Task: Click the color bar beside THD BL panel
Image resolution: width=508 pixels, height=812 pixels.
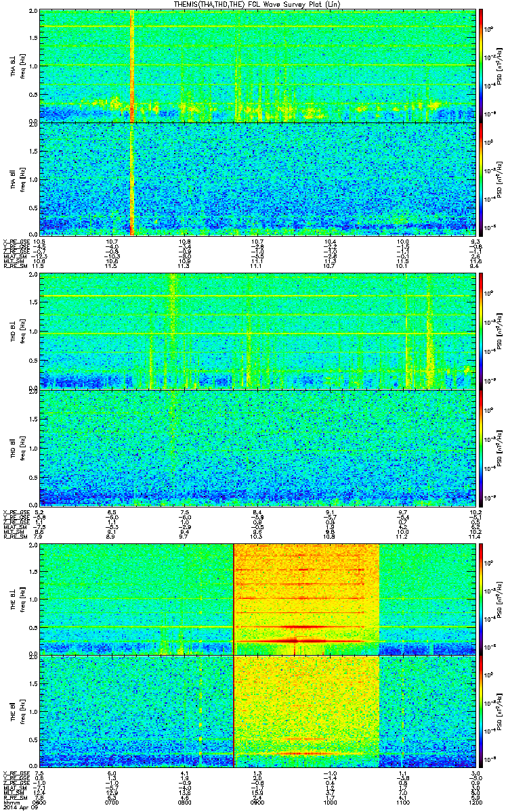Action: [x=480, y=331]
